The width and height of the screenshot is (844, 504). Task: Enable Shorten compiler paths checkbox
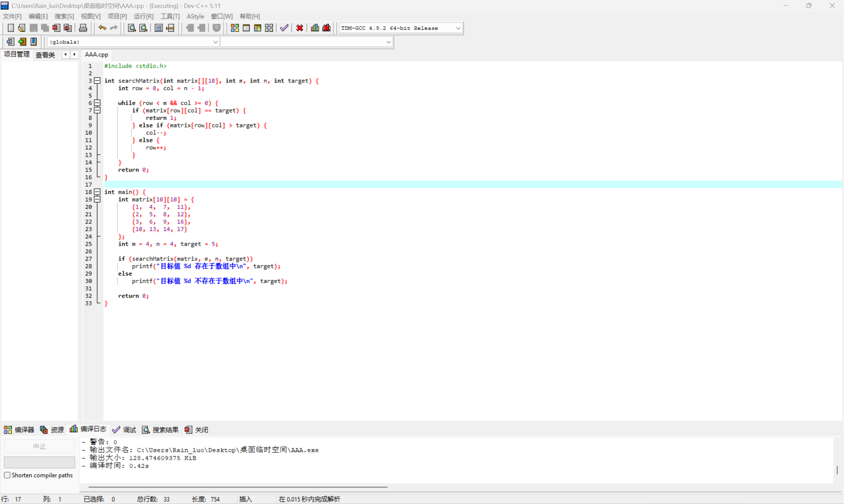(x=7, y=475)
